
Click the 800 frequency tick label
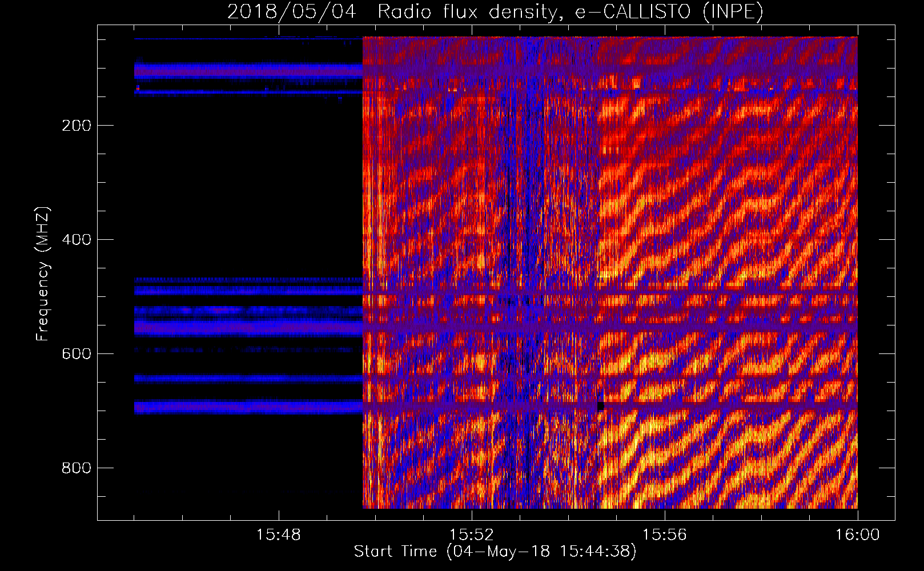(77, 468)
